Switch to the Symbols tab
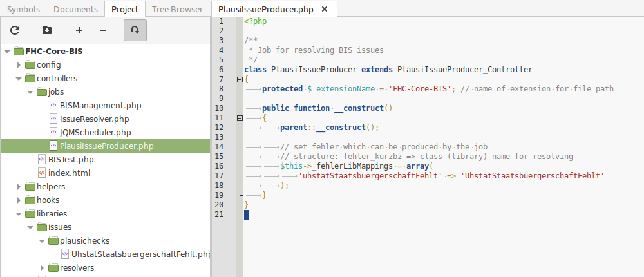644x277 pixels. coord(23,9)
